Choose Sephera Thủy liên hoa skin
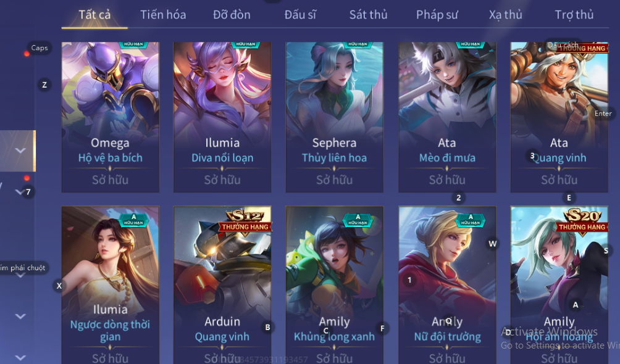620x364 pixels. tap(335, 117)
